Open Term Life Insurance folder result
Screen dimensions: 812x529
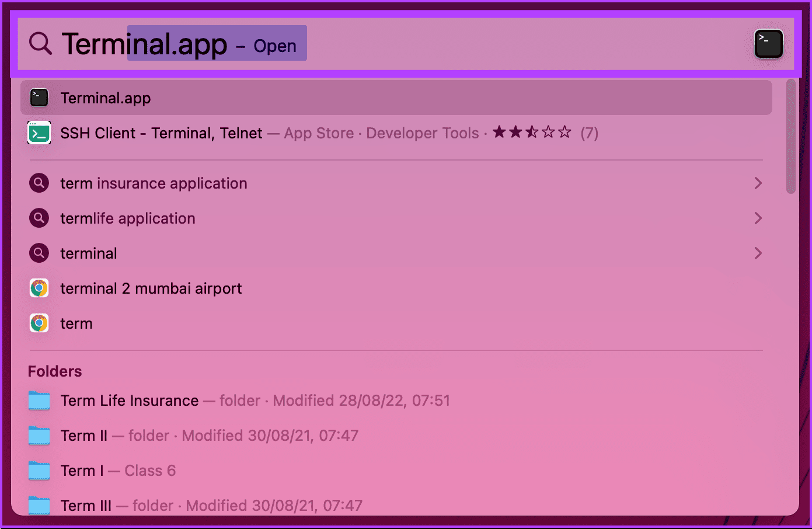click(130, 401)
